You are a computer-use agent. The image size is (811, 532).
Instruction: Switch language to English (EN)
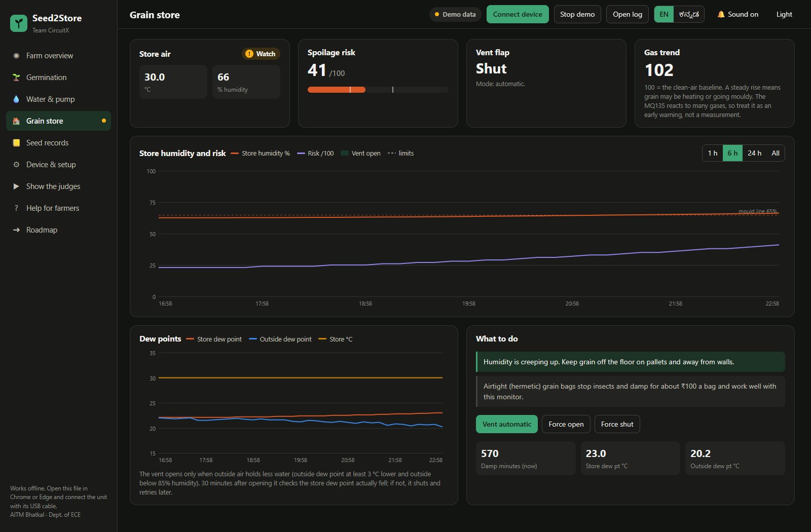[x=664, y=14]
